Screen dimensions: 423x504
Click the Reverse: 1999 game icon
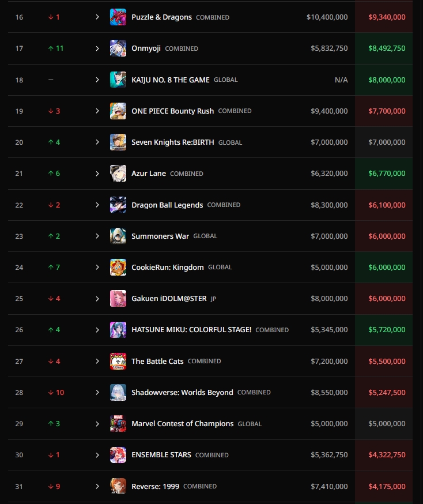point(118,486)
